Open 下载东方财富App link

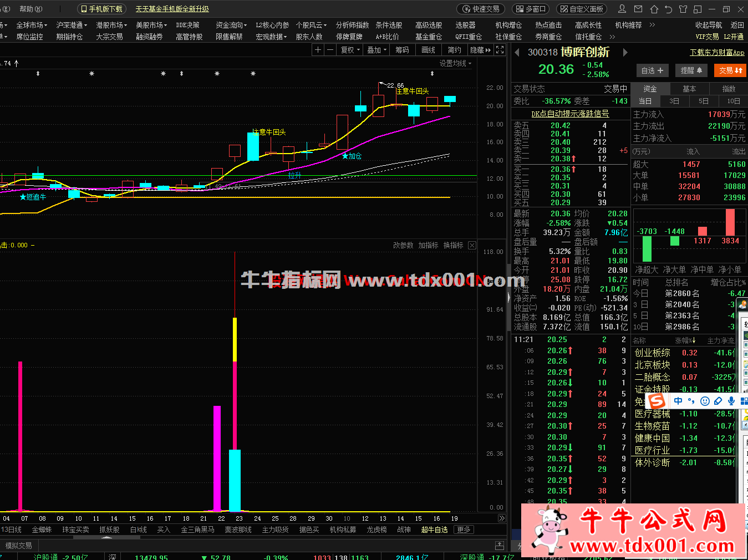(717, 52)
